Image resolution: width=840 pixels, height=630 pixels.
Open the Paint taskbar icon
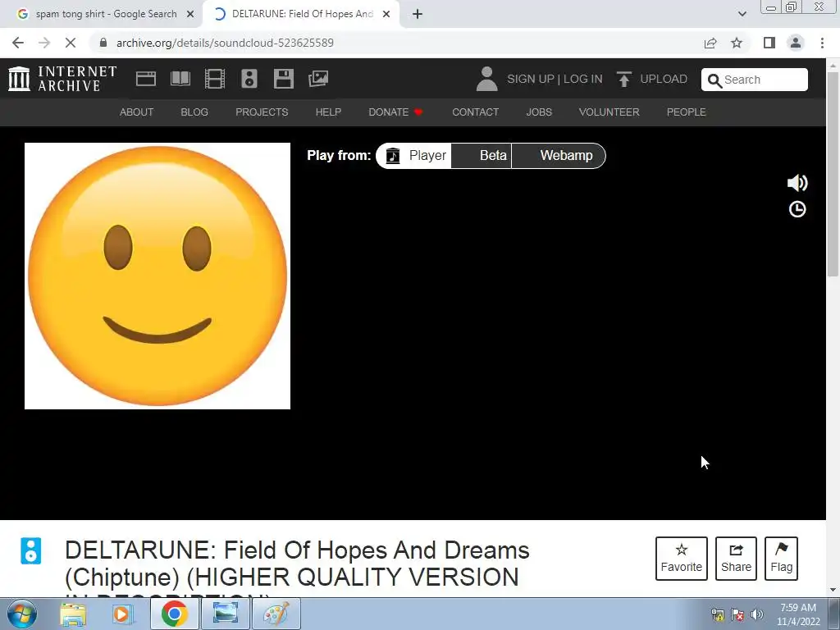pos(276,614)
